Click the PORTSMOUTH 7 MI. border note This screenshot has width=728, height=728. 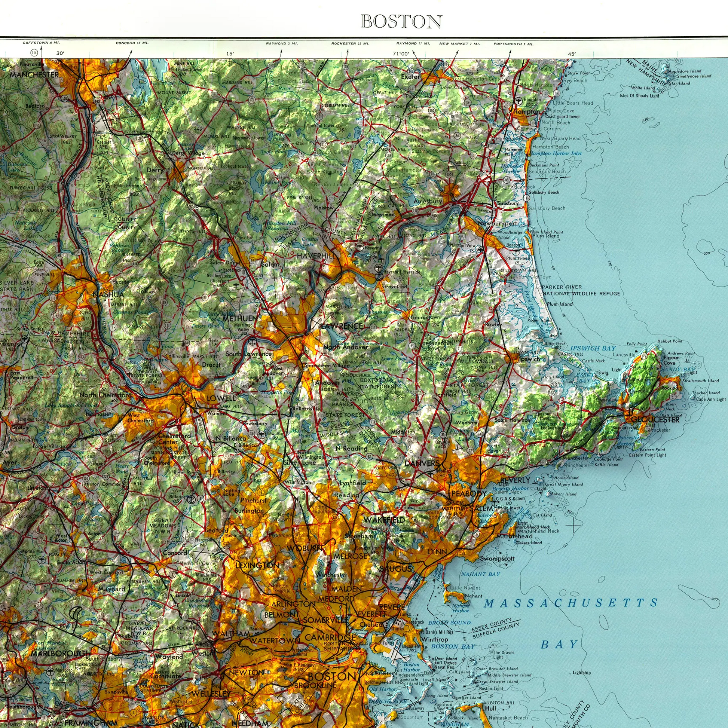(514, 44)
